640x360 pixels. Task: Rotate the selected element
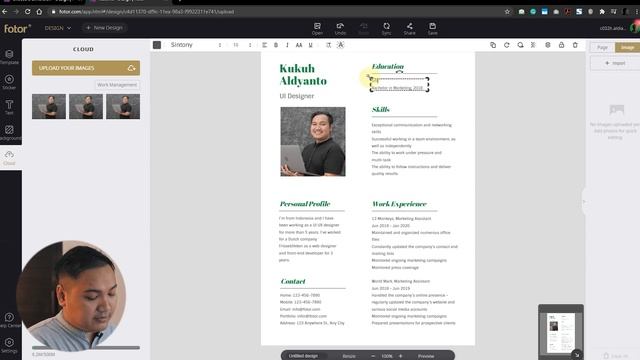507,45
